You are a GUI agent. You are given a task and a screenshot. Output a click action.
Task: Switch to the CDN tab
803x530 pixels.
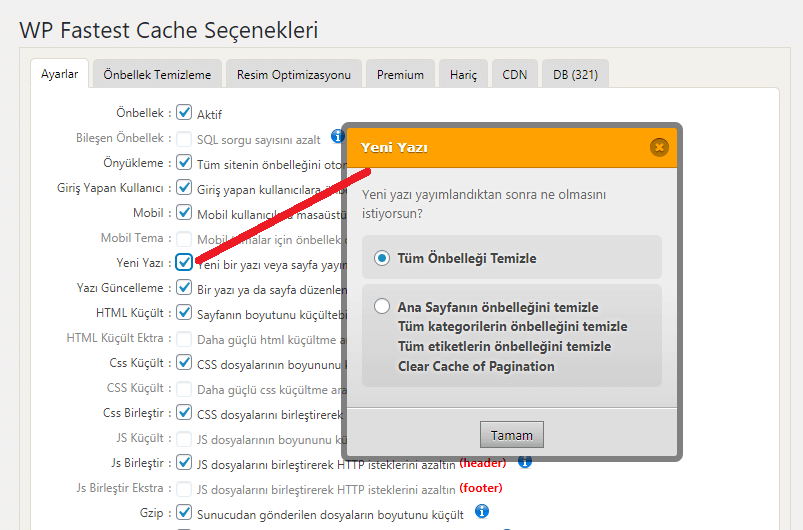click(515, 74)
